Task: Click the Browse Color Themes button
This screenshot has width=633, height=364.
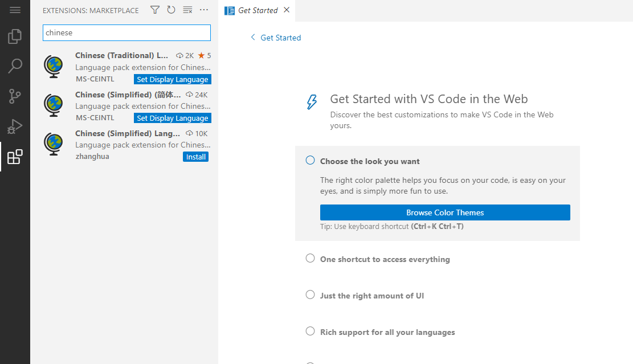Action: pos(445,212)
